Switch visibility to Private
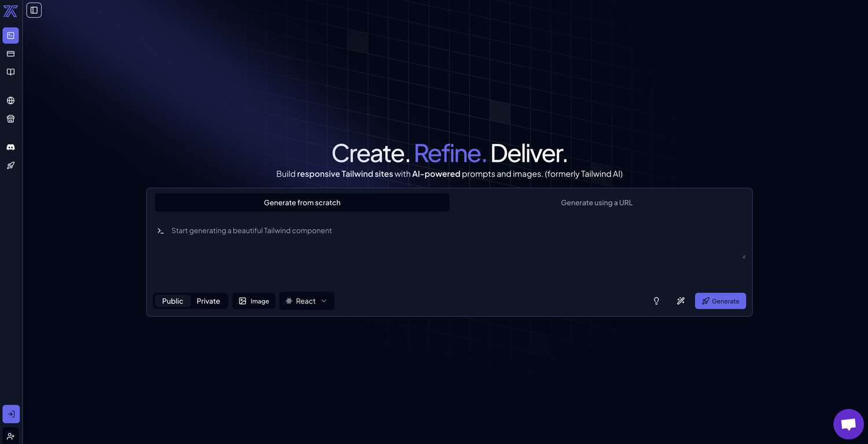The height and width of the screenshot is (444, 868). [208, 301]
